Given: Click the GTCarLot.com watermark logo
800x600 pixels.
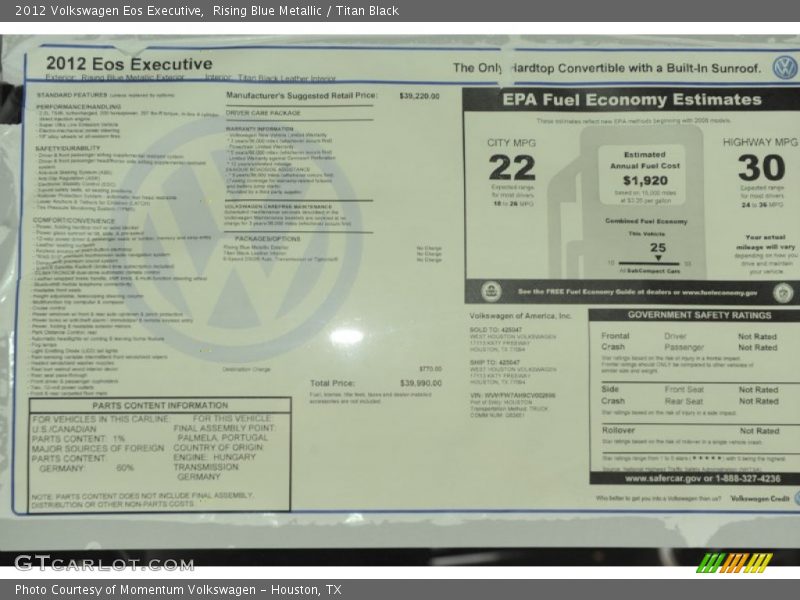Looking at the screenshot, I should click(103, 562).
